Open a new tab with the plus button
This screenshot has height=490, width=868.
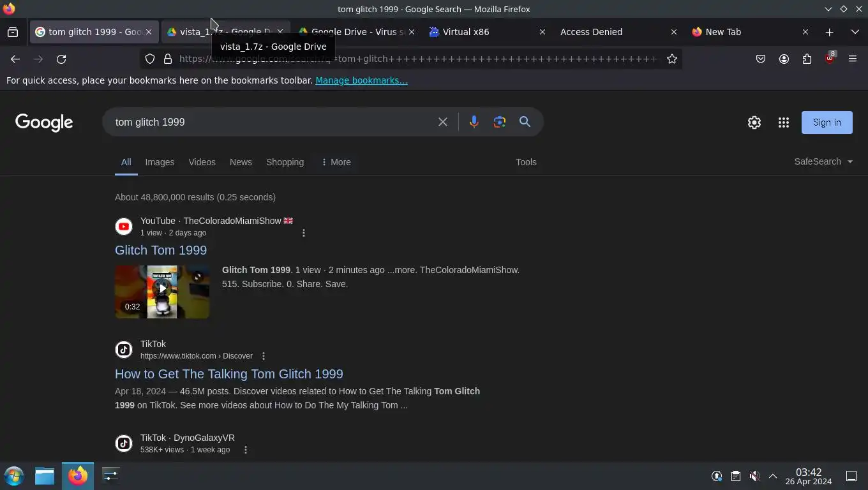click(x=829, y=32)
